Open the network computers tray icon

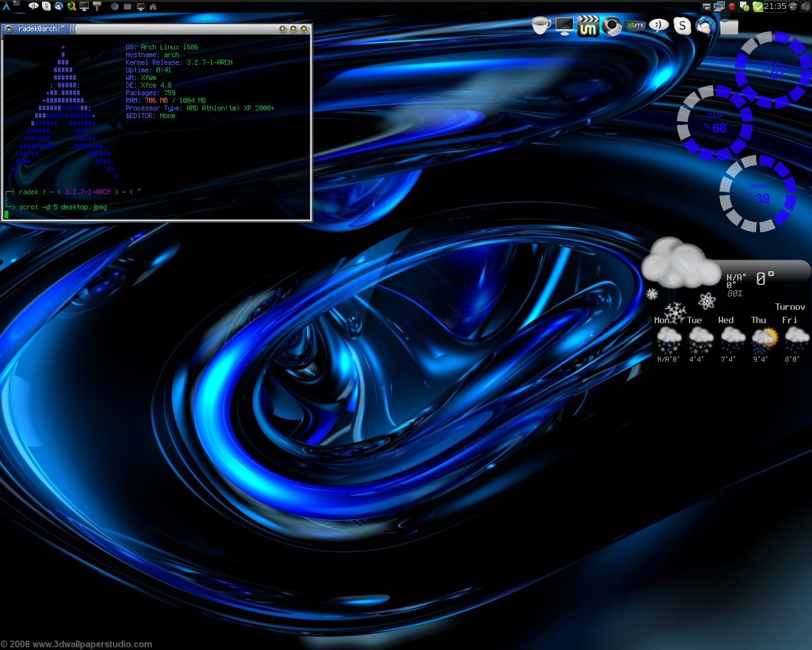(719, 6)
